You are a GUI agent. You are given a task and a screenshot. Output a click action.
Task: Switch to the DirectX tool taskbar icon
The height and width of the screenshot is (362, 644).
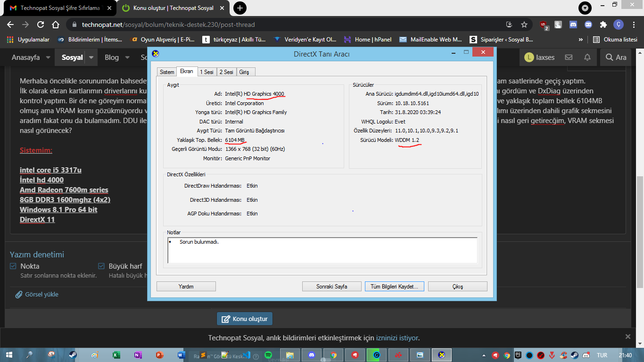(x=442, y=355)
